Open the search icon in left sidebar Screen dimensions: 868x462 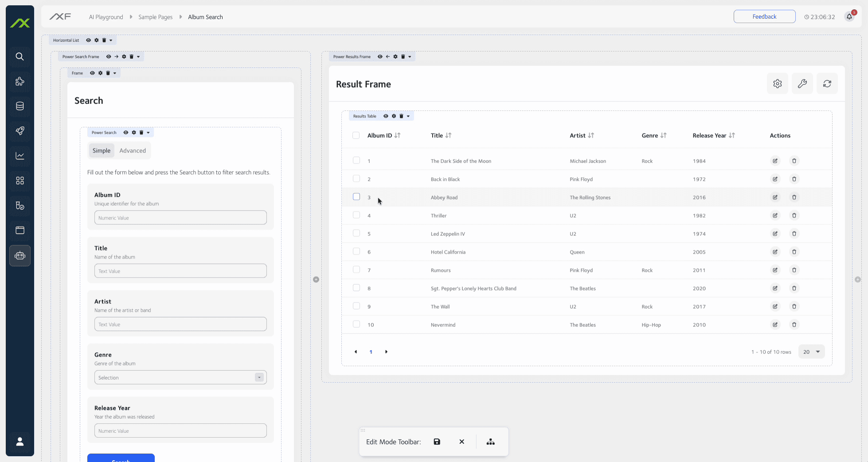(x=20, y=56)
